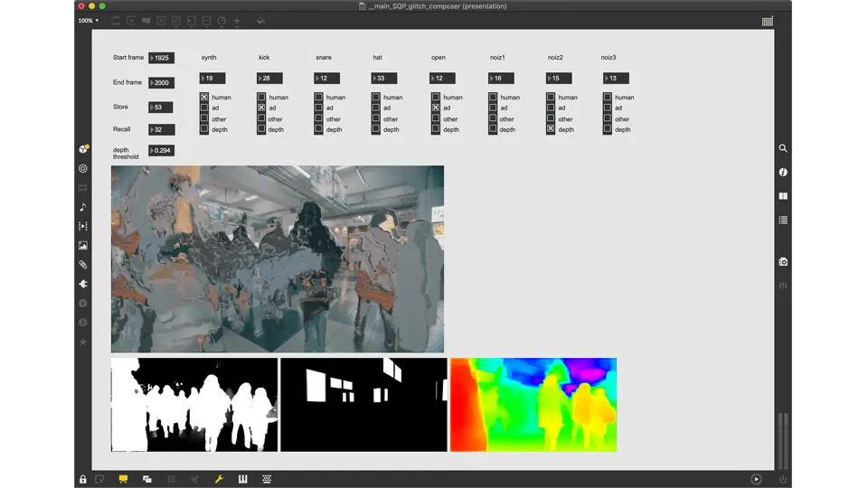The height and width of the screenshot is (488, 868).
Task: Click the Recall number box 32
Action: click(161, 129)
